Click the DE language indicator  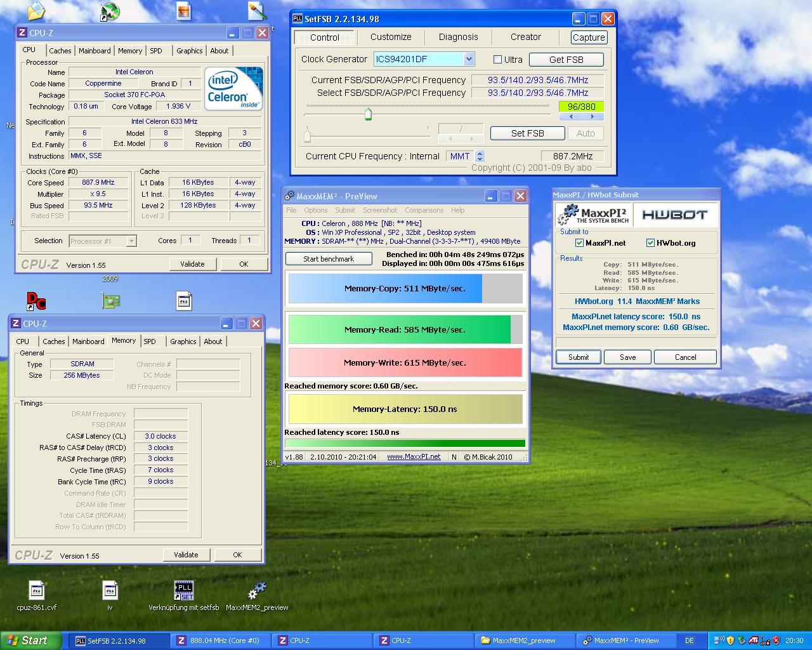point(690,640)
